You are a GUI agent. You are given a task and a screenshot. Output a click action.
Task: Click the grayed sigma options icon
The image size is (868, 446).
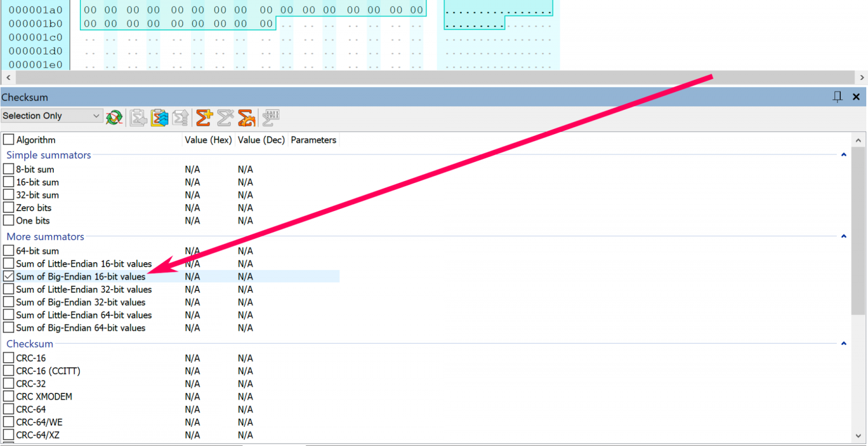pos(271,117)
